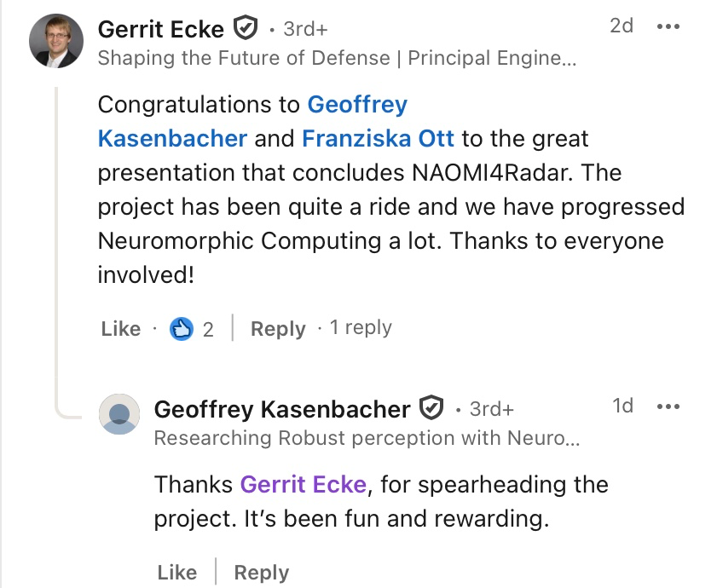Open the three-dot menu on Geoffrey's reply
This screenshot has width=717, height=588.
point(668,406)
